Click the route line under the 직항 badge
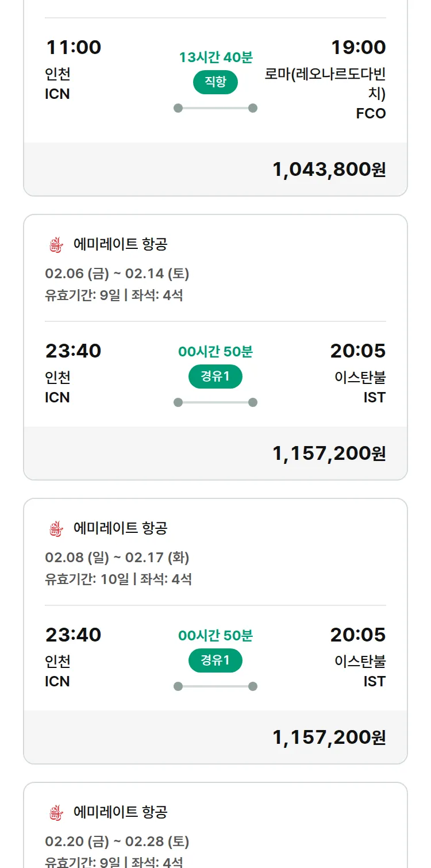This screenshot has height=868, width=431. click(215, 108)
